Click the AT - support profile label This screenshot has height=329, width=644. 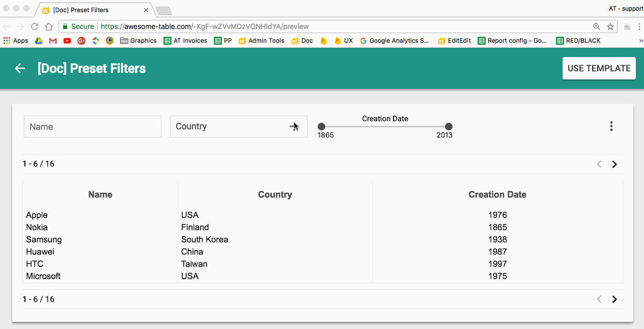coord(626,9)
